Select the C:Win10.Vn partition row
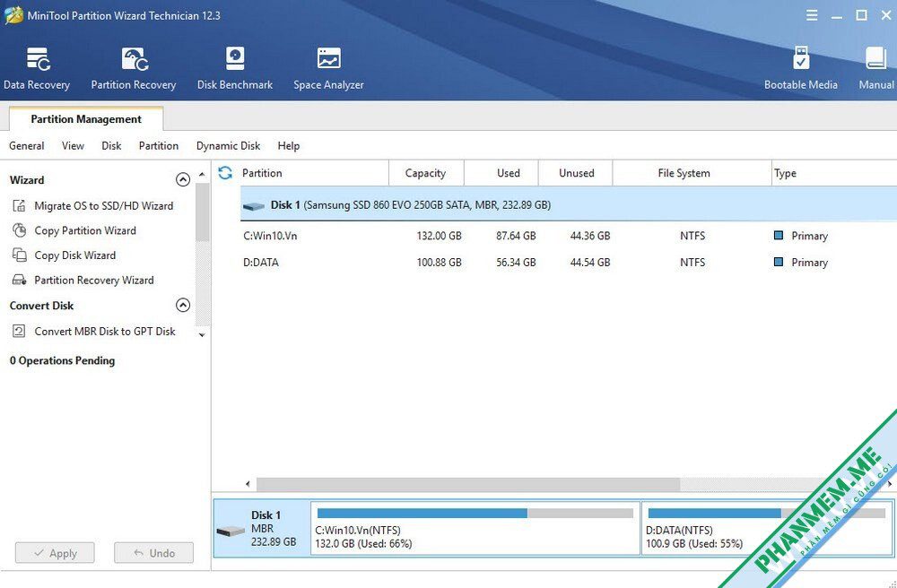The width and height of the screenshot is (897, 588). 569,236
